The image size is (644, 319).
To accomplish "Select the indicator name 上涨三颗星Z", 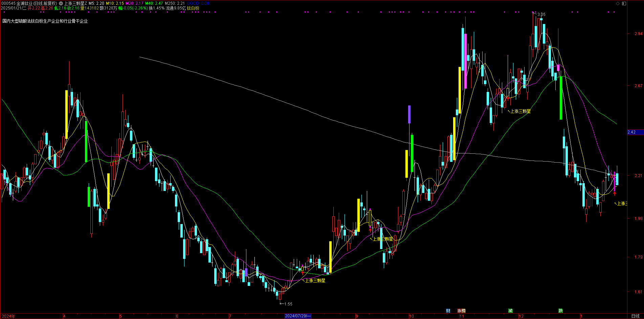I will [76, 3].
